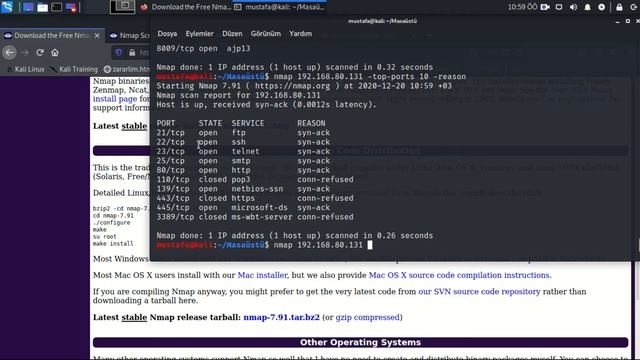Open the file manager from panel

pos(42,7)
